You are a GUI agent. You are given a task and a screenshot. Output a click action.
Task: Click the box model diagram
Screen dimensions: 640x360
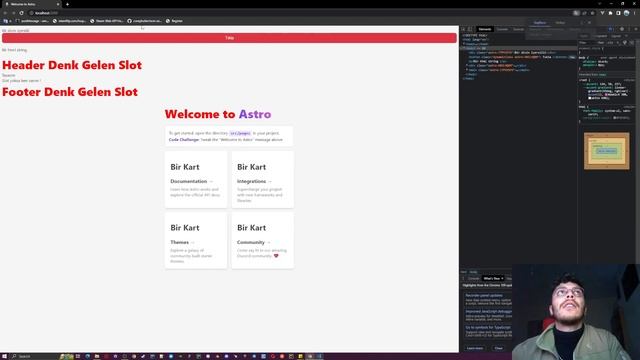tap(607, 151)
